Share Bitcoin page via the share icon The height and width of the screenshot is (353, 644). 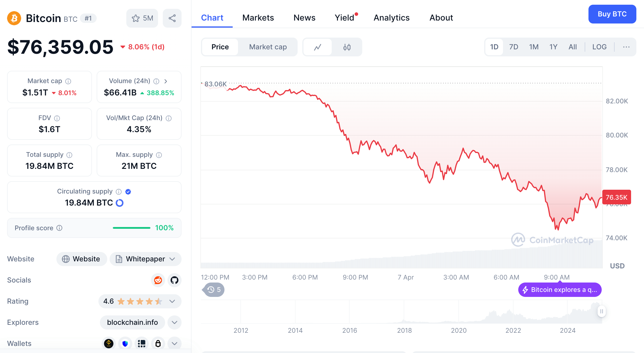[172, 18]
